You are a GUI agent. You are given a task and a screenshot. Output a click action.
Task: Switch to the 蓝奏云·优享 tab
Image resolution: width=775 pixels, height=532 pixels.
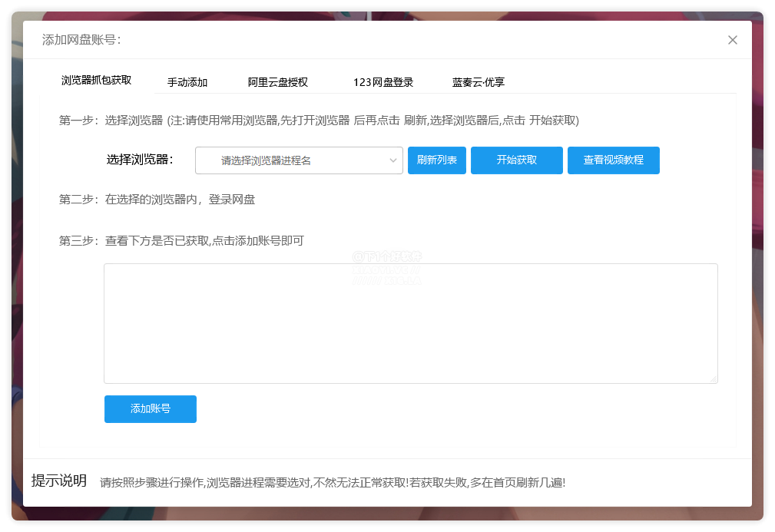point(479,81)
